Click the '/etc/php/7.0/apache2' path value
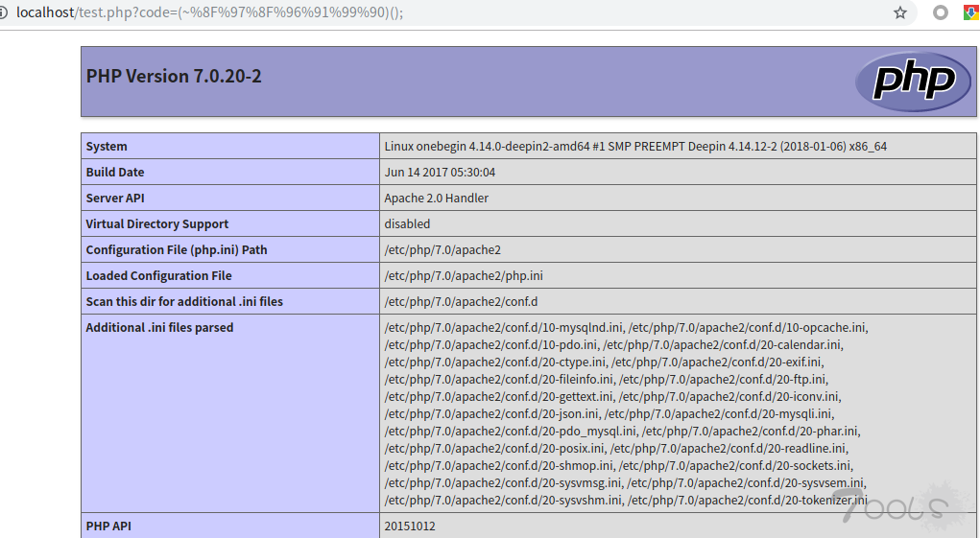 [442, 249]
